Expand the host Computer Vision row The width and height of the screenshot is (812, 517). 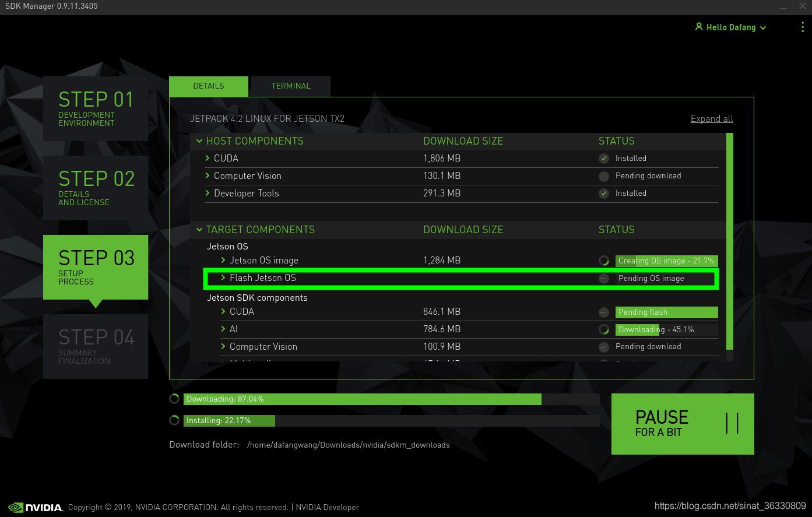pos(208,175)
